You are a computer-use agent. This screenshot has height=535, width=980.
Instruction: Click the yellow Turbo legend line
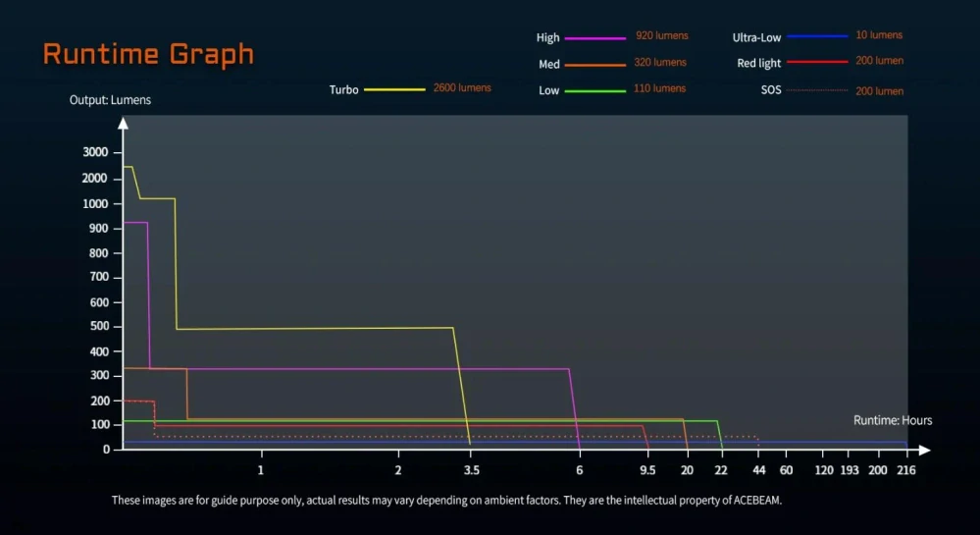click(394, 89)
